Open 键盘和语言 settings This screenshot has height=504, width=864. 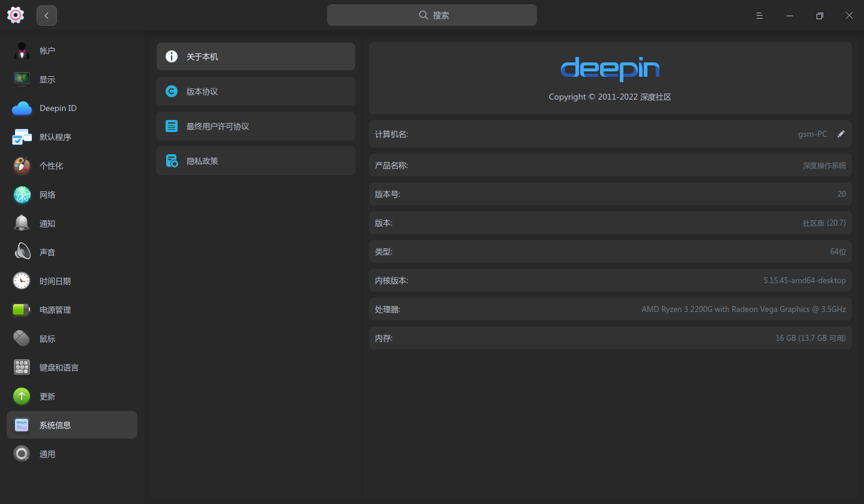(x=72, y=367)
